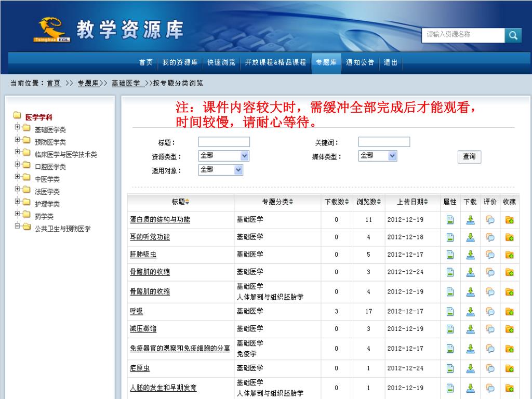View properties of 免疫器官的观察和免疫细胞的分离

(450, 349)
